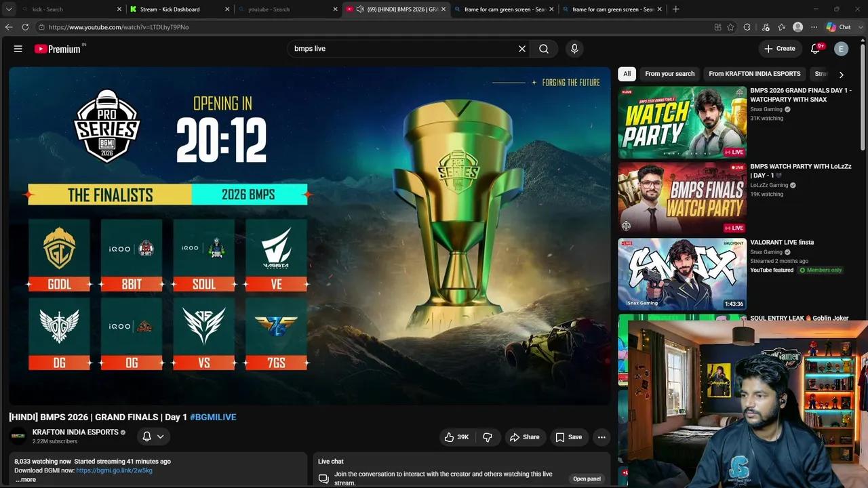This screenshot has width=868, height=488.
Task: Open browser extensions puzzle icon
Action: [x=747, y=27]
